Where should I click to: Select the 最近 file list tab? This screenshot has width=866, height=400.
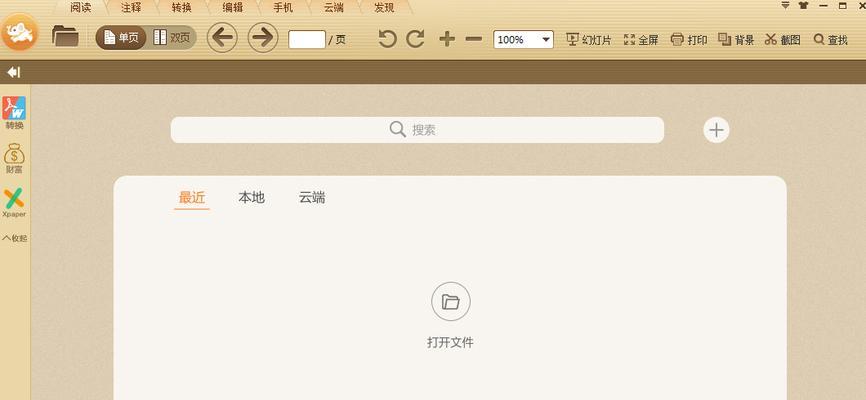(192, 197)
